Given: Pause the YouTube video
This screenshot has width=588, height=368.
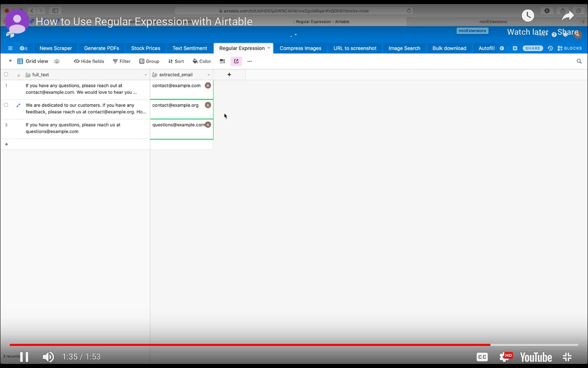Looking at the screenshot, I should (24, 357).
